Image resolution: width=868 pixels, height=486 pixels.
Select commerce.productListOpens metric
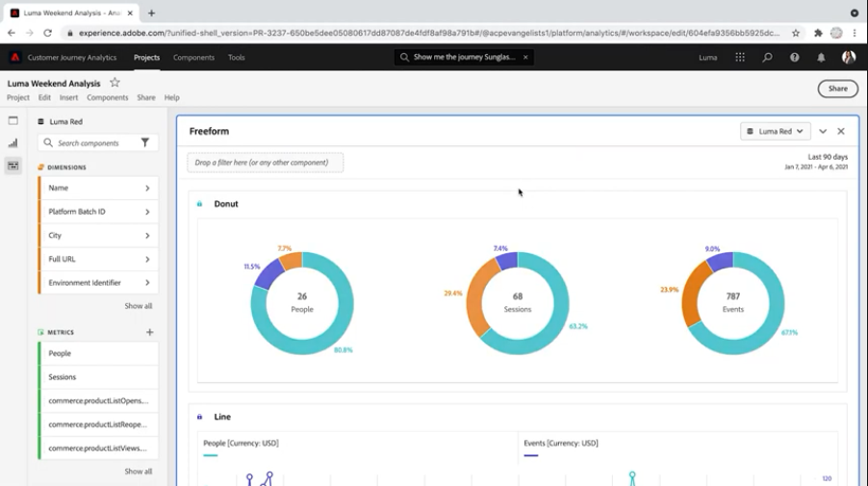point(98,400)
